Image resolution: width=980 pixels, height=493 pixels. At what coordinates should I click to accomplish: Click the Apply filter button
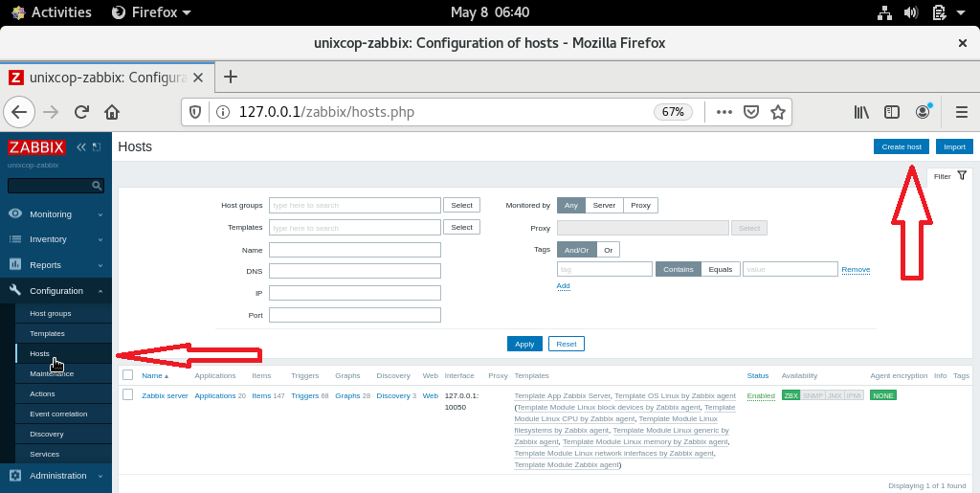524,344
